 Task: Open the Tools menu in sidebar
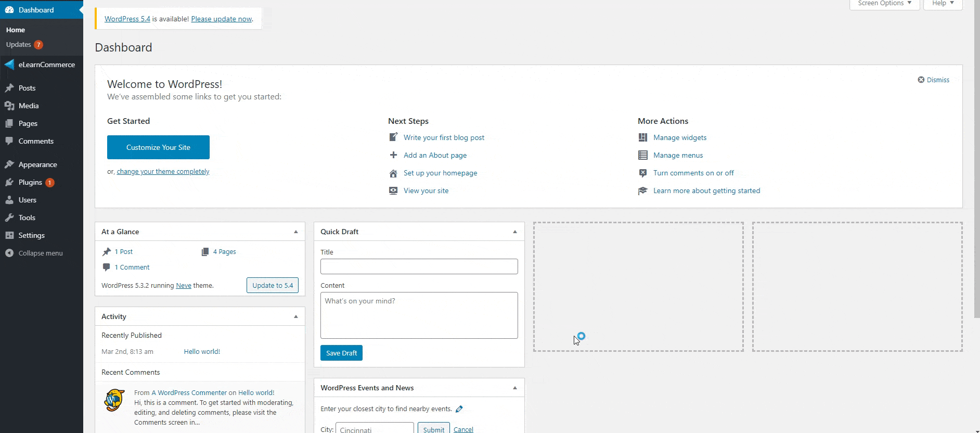point(27,218)
